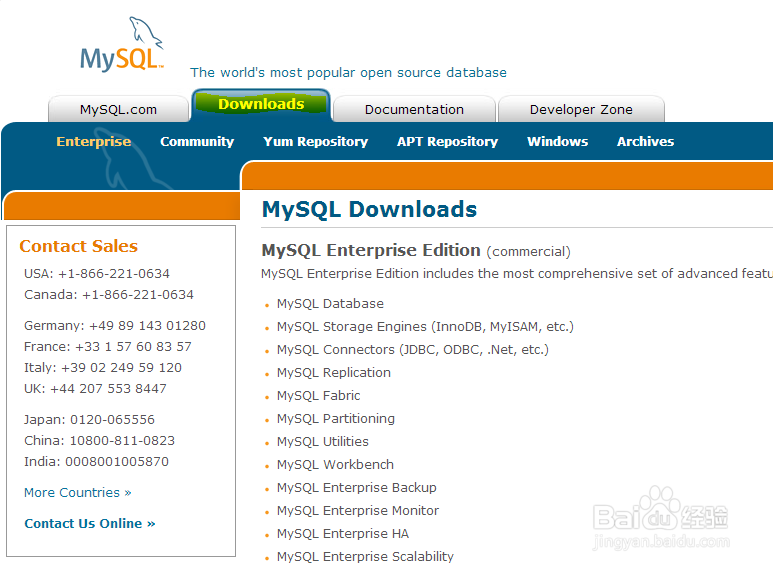Click the Canada sales phone number
The height and width of the screenshot is (568, 773).
[109, 295]
